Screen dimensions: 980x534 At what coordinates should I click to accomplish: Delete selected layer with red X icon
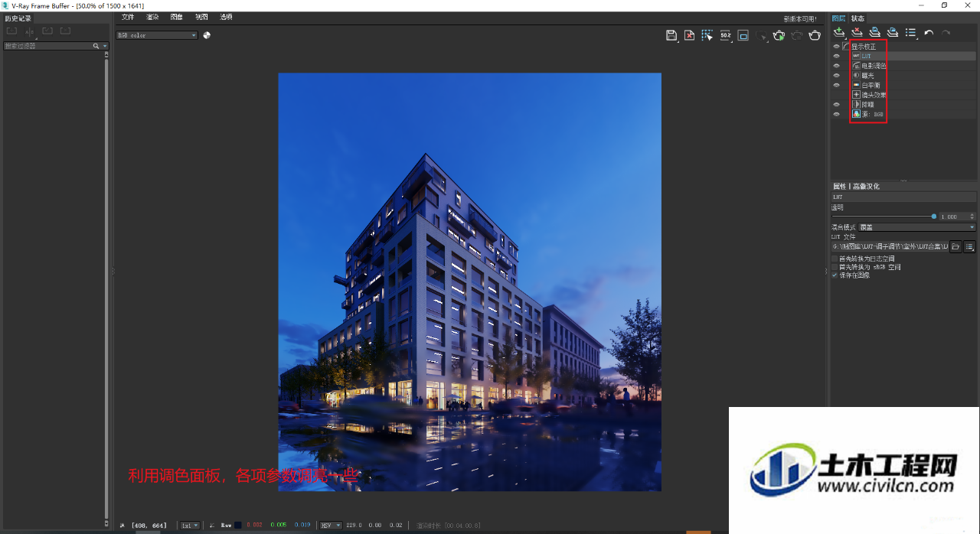coord(857,32)
